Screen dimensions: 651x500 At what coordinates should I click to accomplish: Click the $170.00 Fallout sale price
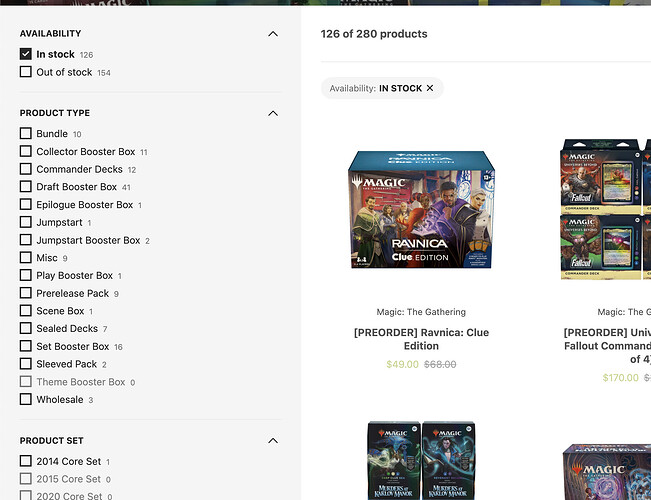pos(620,377)
